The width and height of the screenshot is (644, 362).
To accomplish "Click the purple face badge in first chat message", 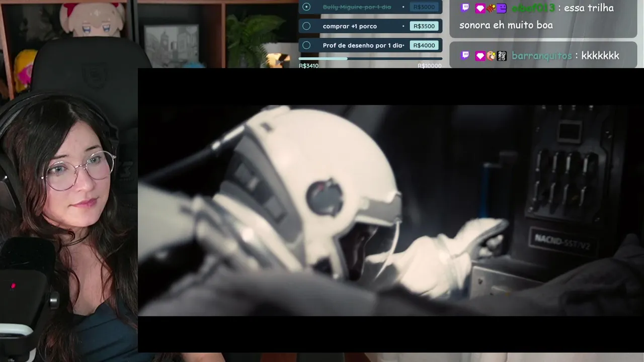I will click(x=502, y=8).
